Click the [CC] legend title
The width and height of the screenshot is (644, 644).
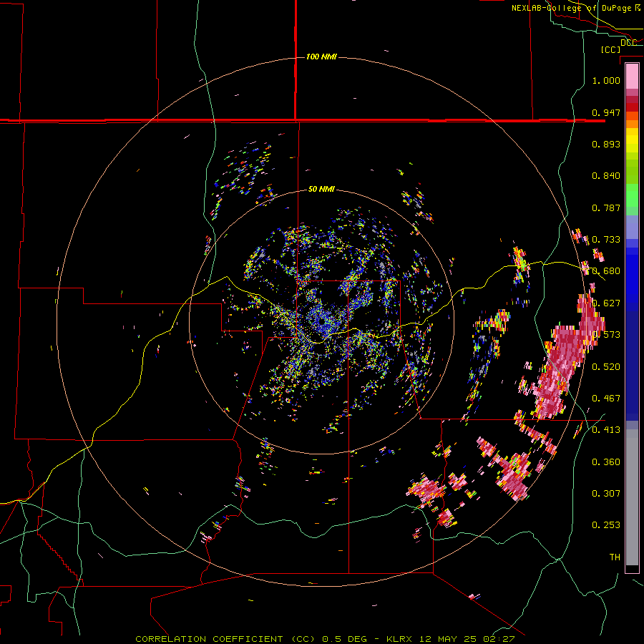[610, 49]
